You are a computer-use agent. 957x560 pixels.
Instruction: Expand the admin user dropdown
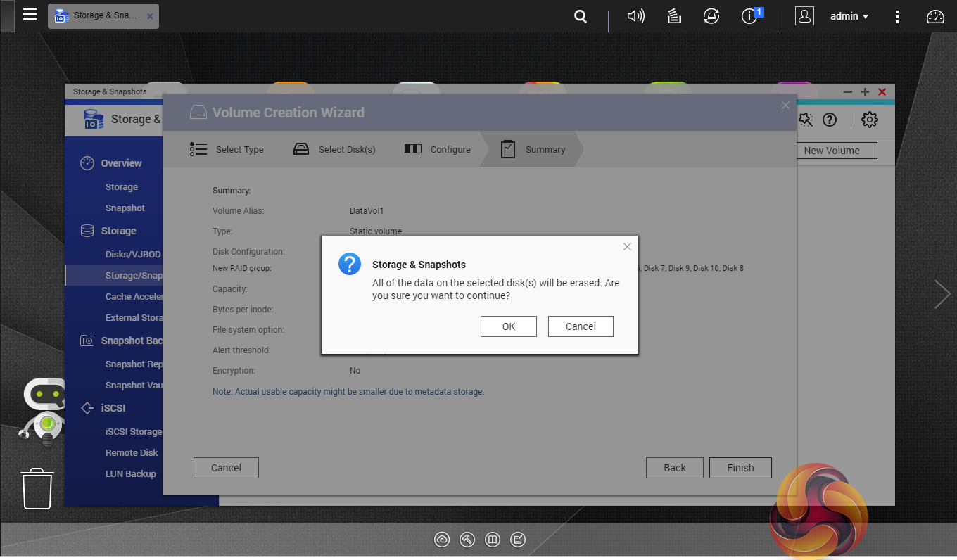tap(849, 16)
